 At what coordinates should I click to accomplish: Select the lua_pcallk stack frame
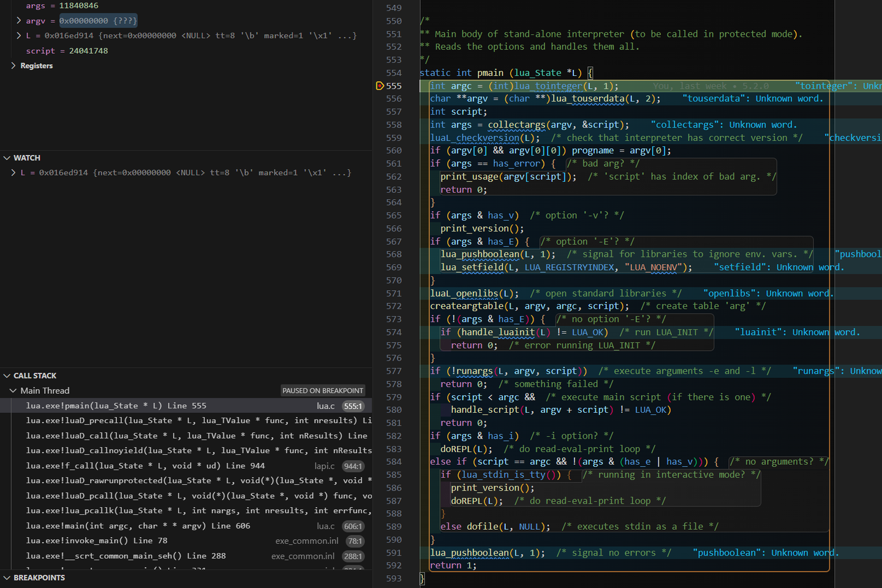click(x=186, y=511)
